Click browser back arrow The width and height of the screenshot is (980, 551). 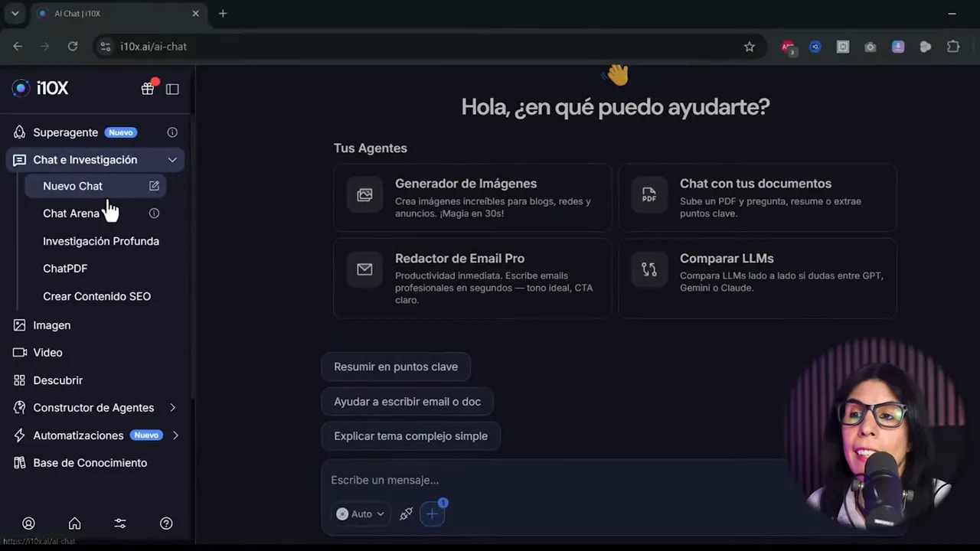point(18,47)
